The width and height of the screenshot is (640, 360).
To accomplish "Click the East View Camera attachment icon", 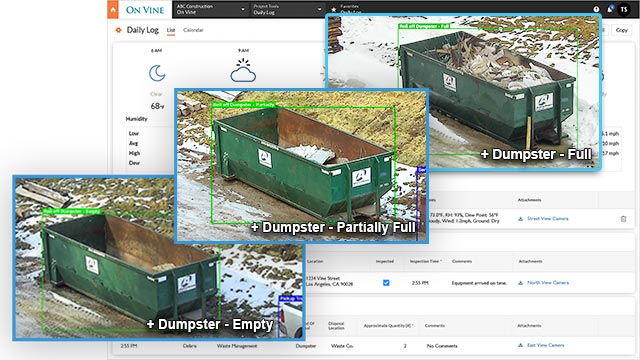I will pos(520,345).
